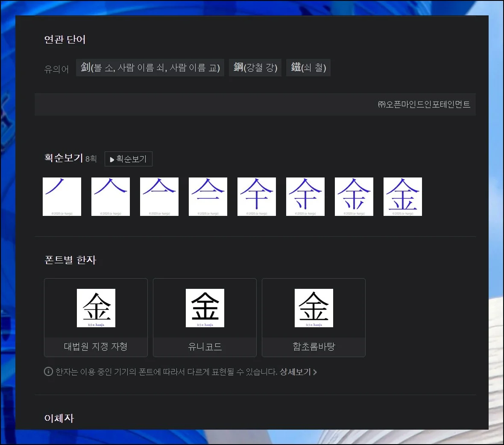Open the first stroke order image

coord(62,197)
